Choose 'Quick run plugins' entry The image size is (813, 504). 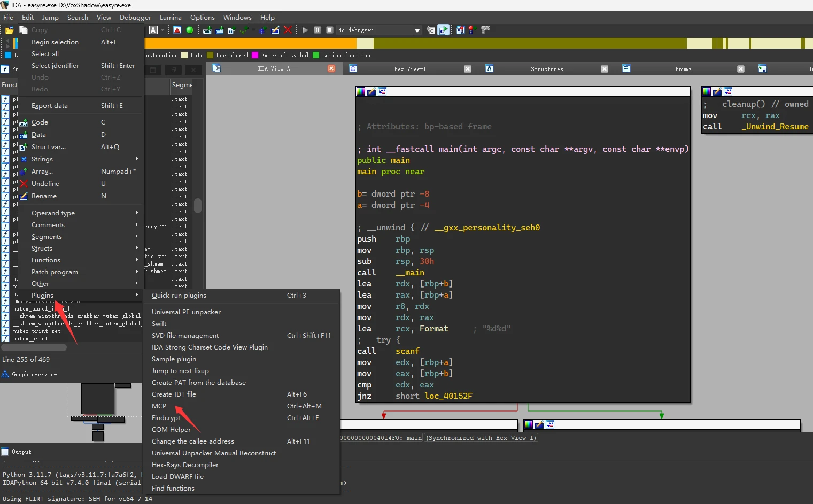tap(242, 296)
